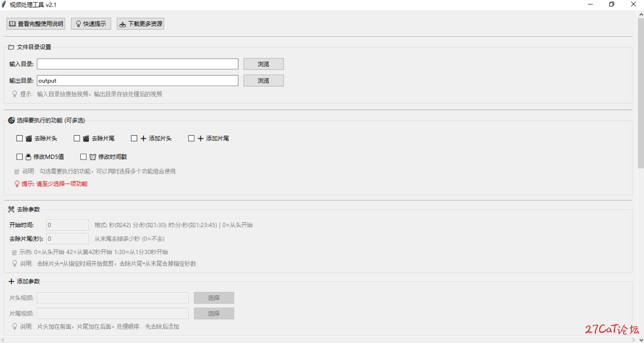Viewport: 644px width, 343px height.
Task: Minimize the 视频处理工具 window
Action: tap(590, 5)
